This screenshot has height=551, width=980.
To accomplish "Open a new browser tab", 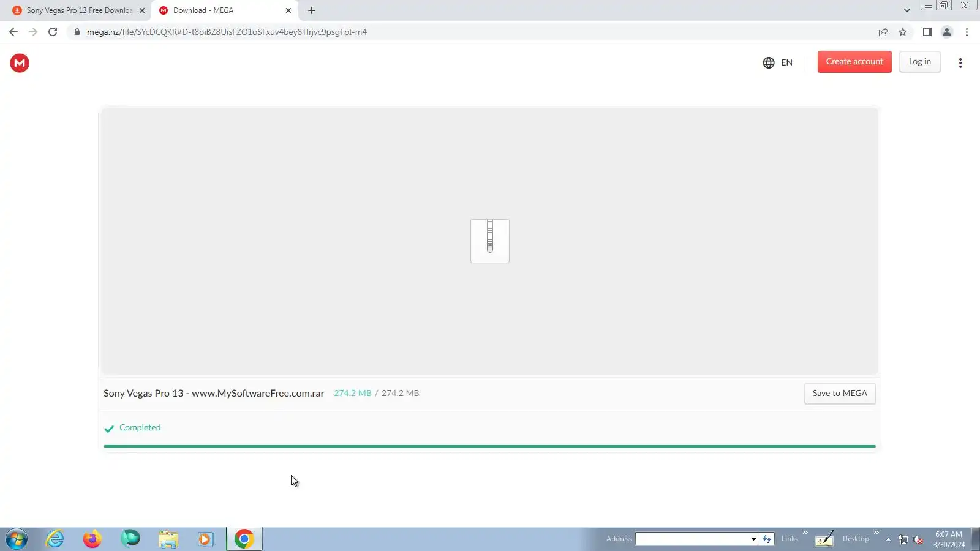I will [x=311, y=10].
